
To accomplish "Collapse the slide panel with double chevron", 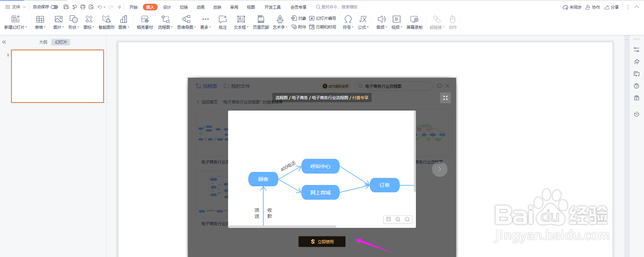I will 4,42.
